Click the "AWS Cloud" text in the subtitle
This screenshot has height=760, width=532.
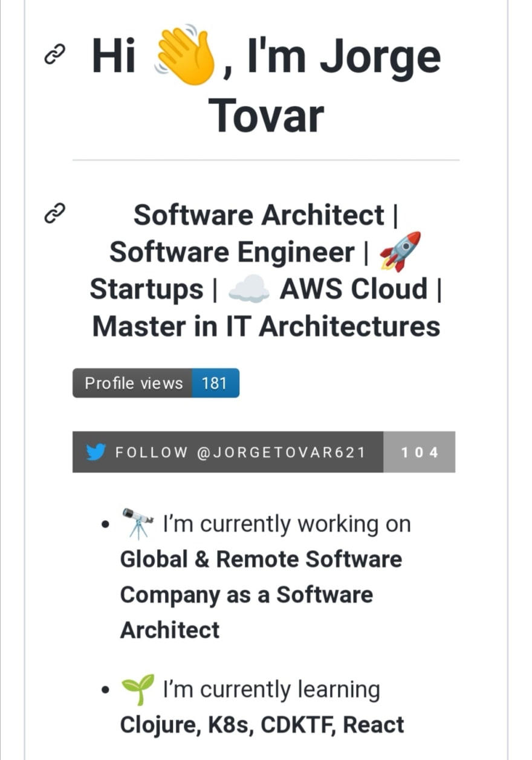point(353,289)
